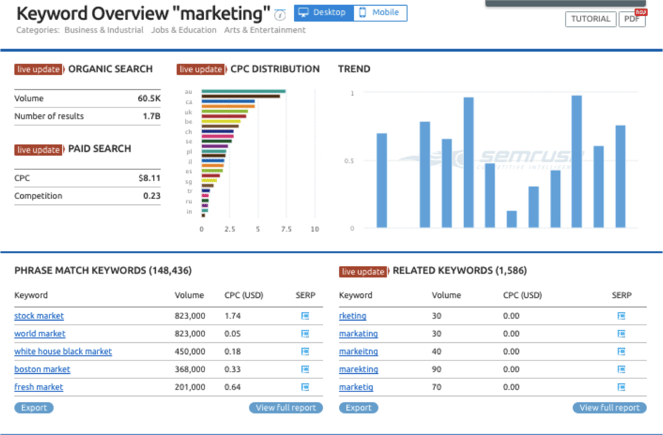The image size is (663, 435).
Task: Open SERP icon in marketig row
Action: pyautogui.click(x=621, y=387)
